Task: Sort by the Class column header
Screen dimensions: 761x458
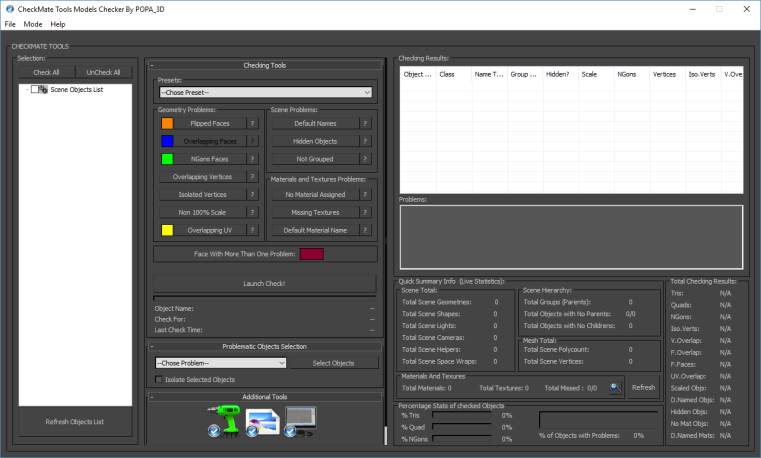Action: pos(454,74)
